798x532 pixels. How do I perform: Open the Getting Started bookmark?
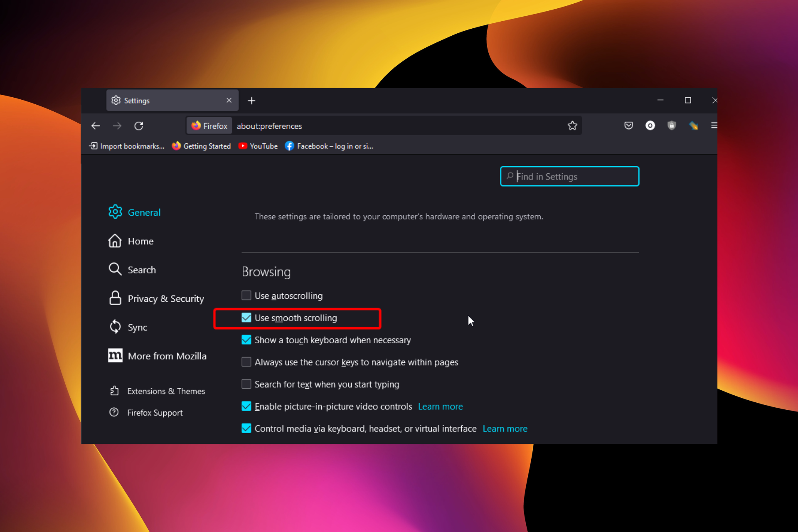(201, 146)
